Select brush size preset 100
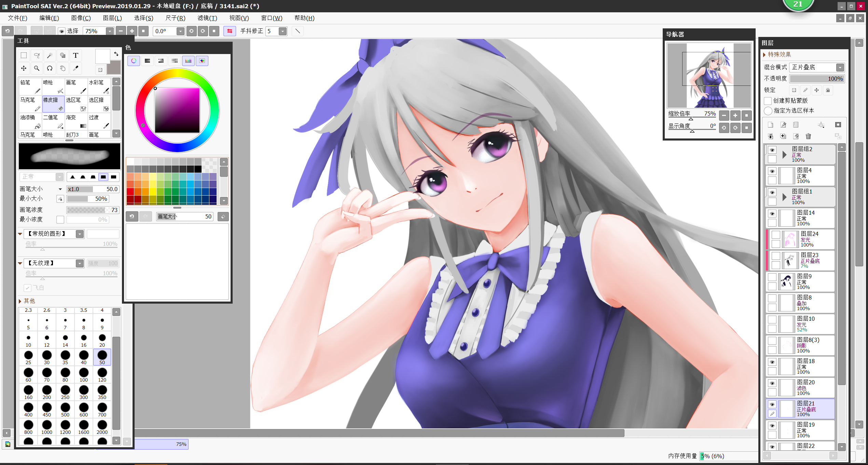This screenshot has width=868, height=465. pos(84,374)
